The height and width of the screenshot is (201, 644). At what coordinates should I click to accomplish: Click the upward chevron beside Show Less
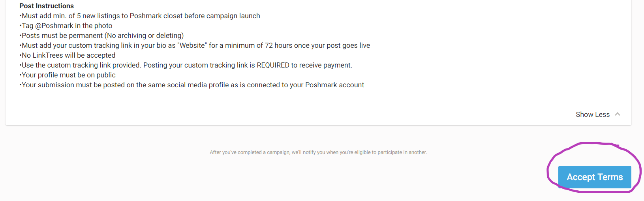(618, 114)
